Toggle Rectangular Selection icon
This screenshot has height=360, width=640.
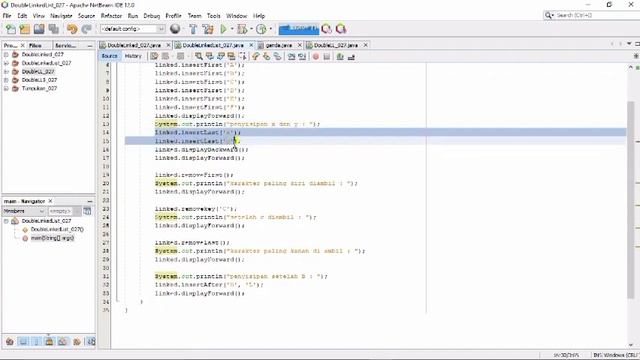[242, 56]
